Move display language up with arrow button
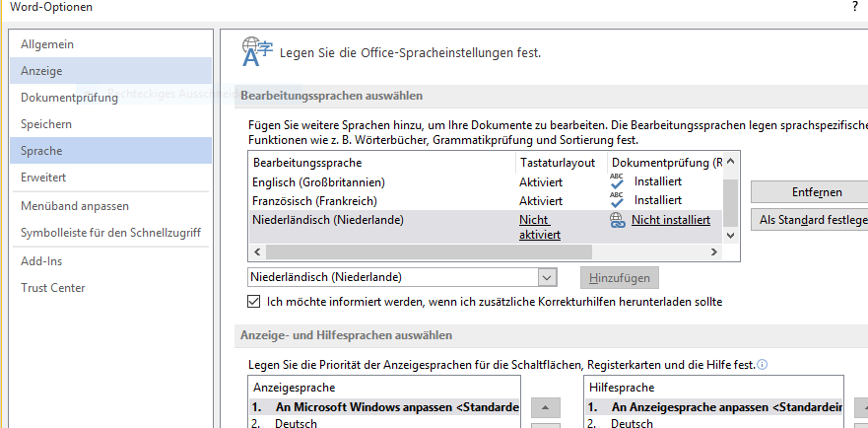The width and height of the screenshot is (868, 428). coord(545,407)
